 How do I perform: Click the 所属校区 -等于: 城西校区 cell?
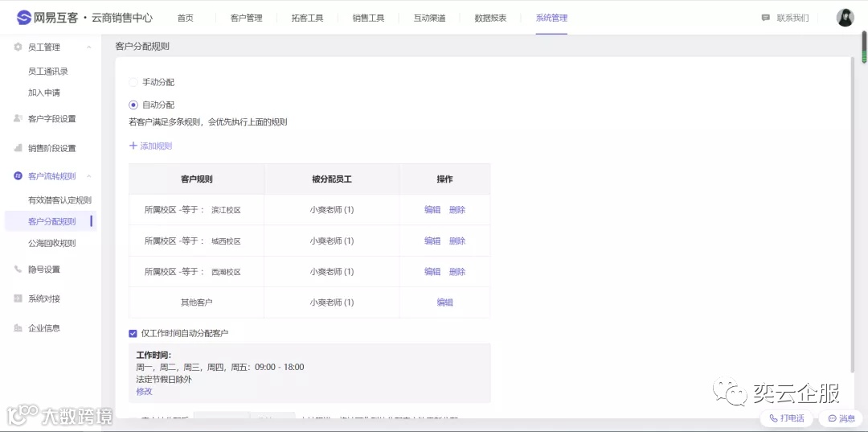(197, 241)
